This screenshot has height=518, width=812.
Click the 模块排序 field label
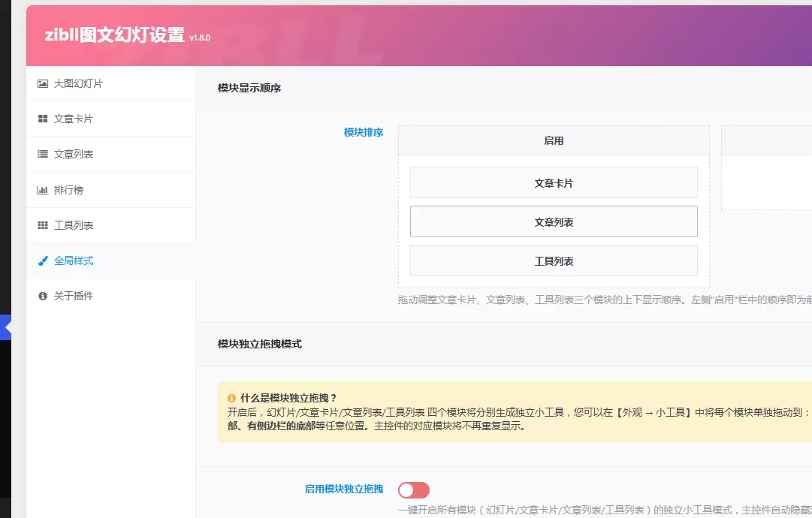point(364,132)
